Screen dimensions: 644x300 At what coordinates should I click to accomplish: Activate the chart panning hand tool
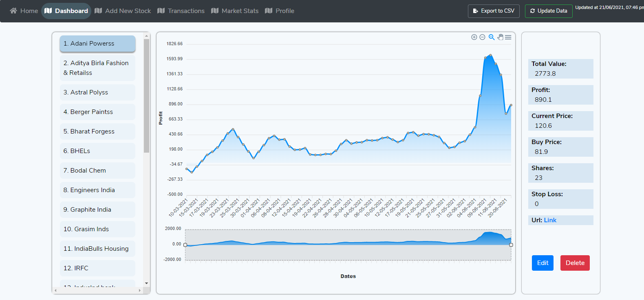pyautogui.click(x=500, y=37)
